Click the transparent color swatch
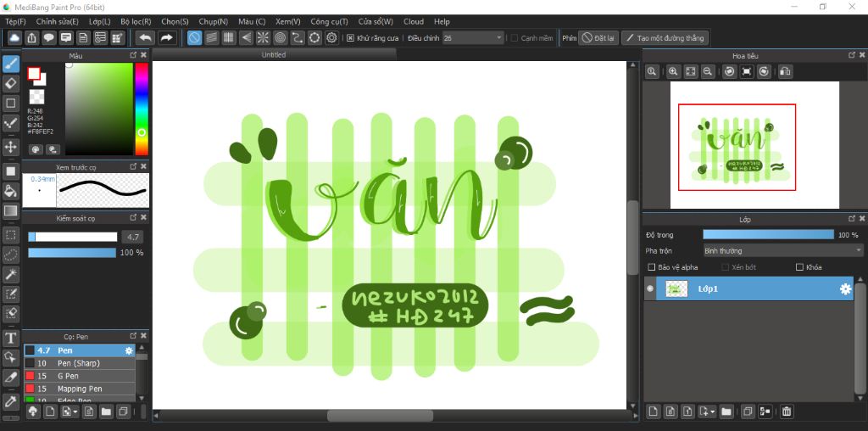This screenshot has height=431, width=868. [x=36, y=97]
